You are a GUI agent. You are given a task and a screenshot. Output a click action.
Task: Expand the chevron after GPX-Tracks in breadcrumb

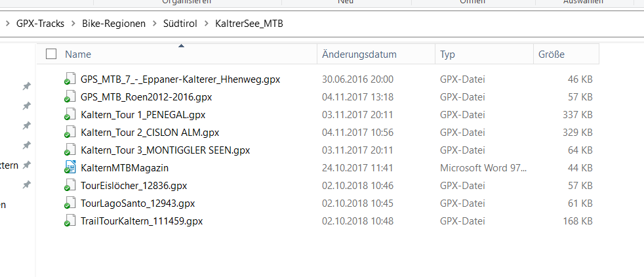pyautogui.click(x=73, y=24)
